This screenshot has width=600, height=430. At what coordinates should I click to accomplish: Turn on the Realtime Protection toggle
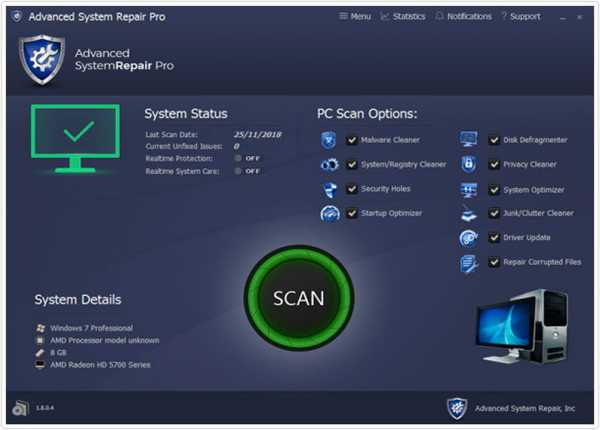pos(248,158)
